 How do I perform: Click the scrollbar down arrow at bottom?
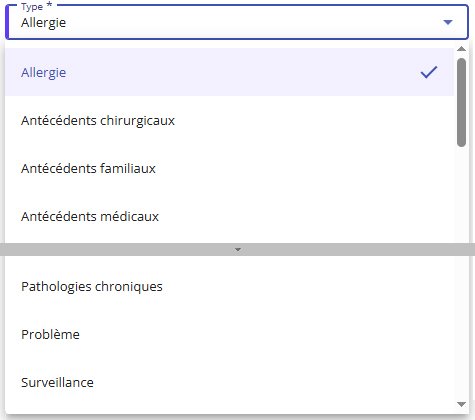point(461,404)
